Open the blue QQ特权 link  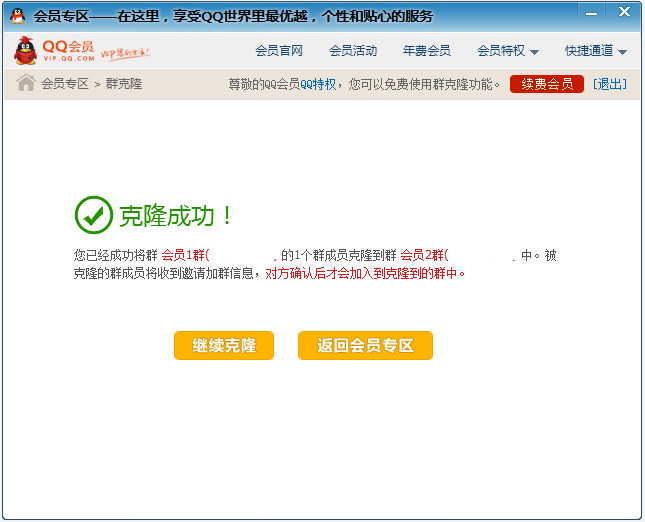point(317,84)
